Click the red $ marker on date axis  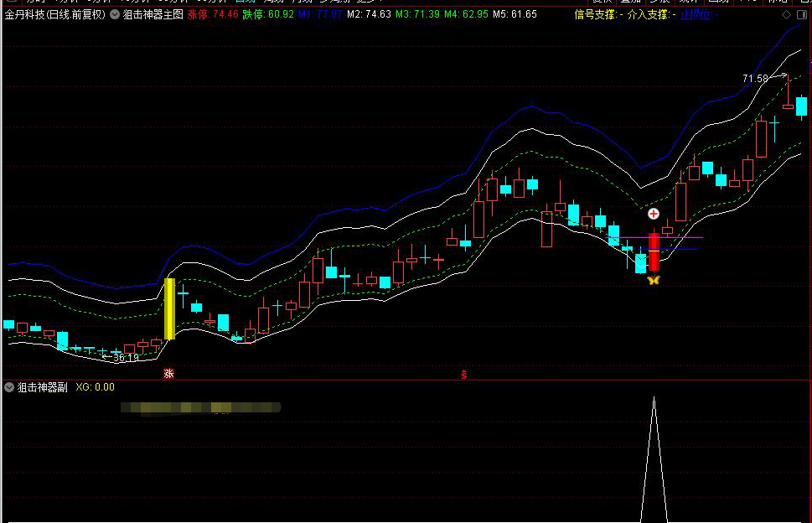coord(464,375)
